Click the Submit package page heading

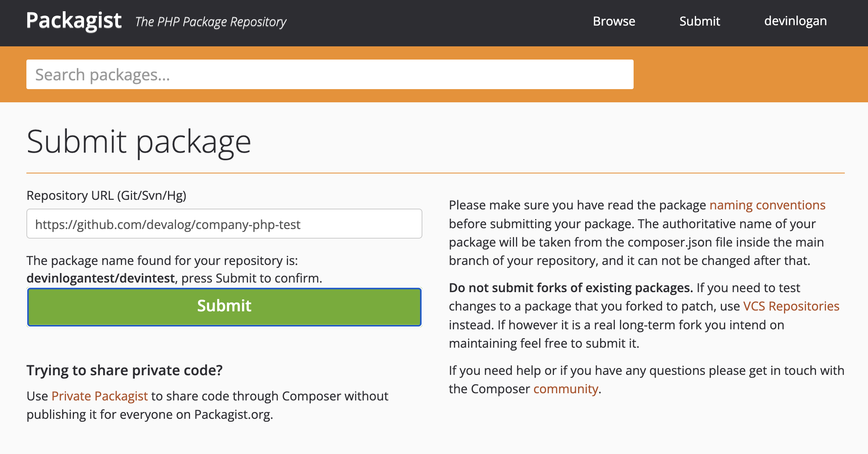pos(139,141)
